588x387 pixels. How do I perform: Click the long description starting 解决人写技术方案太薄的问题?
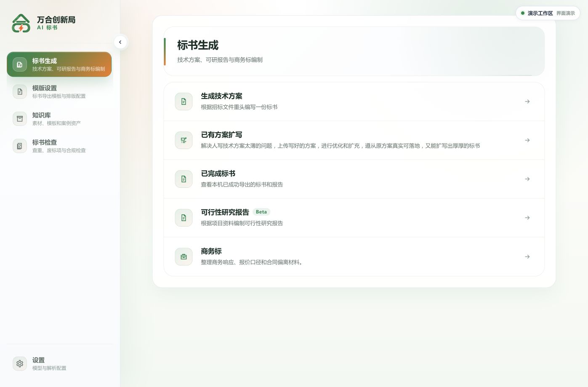(x=340, y=146)
